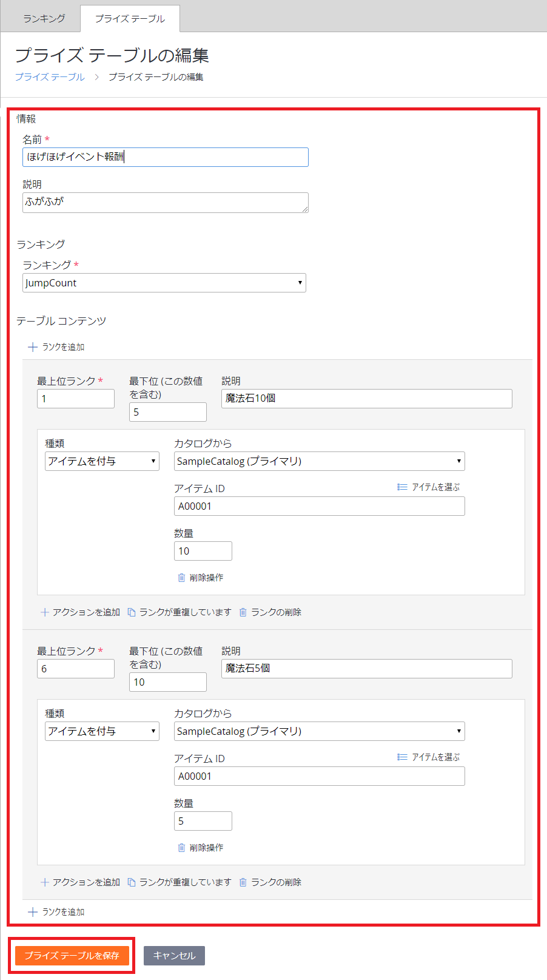Screen dimensions: 547x980
Task: Click trash icon 削除操作 in second rank
Action: click(181, 848)
